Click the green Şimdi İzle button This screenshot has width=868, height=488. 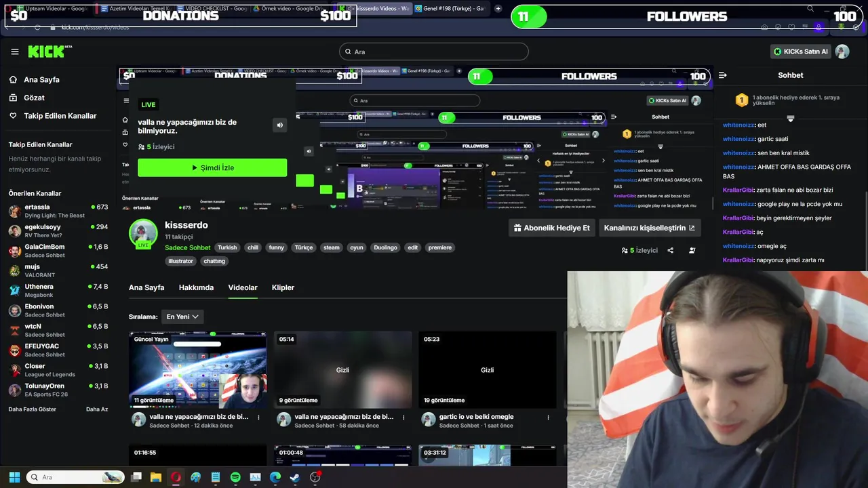pyautogui.click(x=212, y=167)
